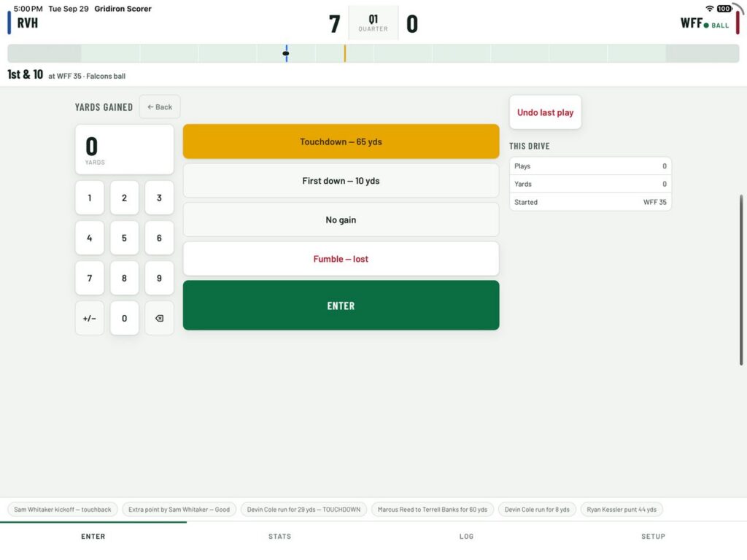The width and height of the screenshot is (747, 560).
Task: Click the yards display field
Action: click(x=124, y=149)
